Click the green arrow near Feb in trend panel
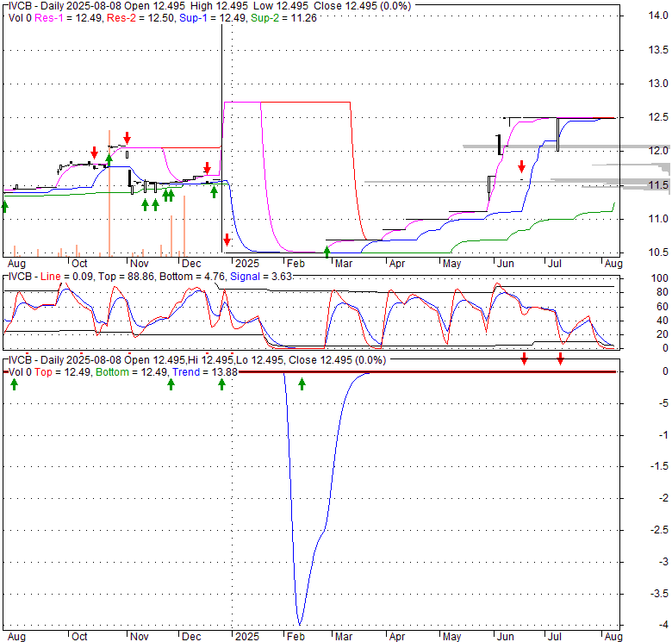The image size is (672, 642). pos(302,383)
